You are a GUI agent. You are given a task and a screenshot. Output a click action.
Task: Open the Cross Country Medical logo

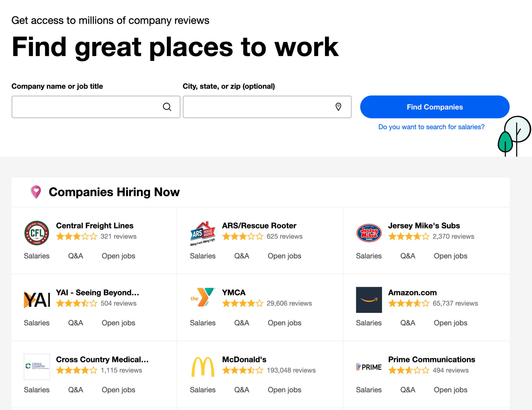[37, 367]
